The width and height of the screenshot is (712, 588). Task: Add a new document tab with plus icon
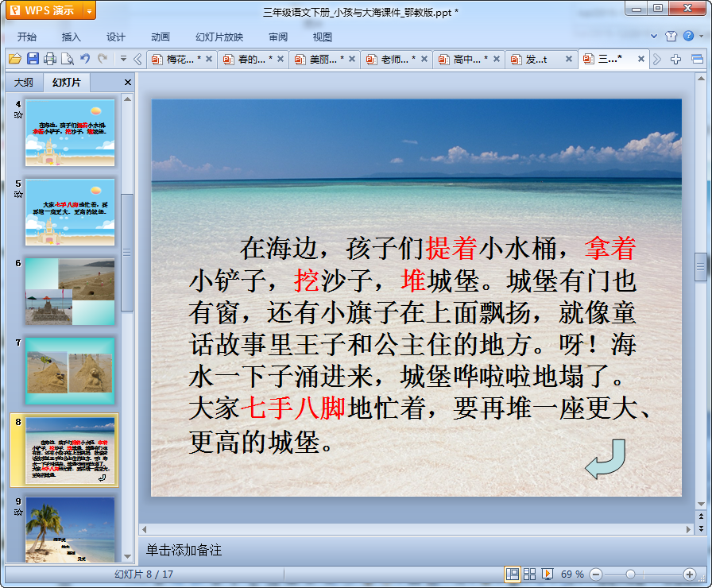coord(675,59)
